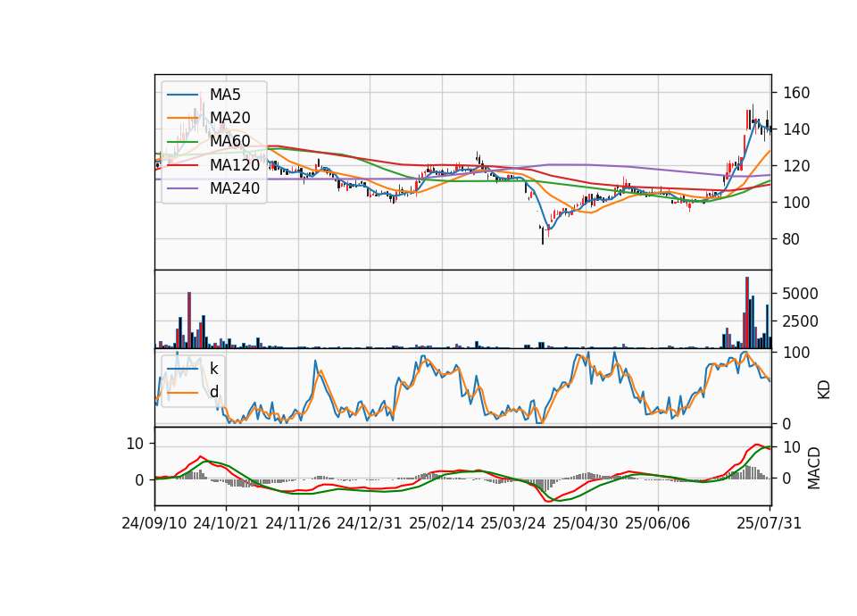This screenshot has width=857, height=616.
Task: Click the 160 price axis label
Action: click(x=796, y=93)
